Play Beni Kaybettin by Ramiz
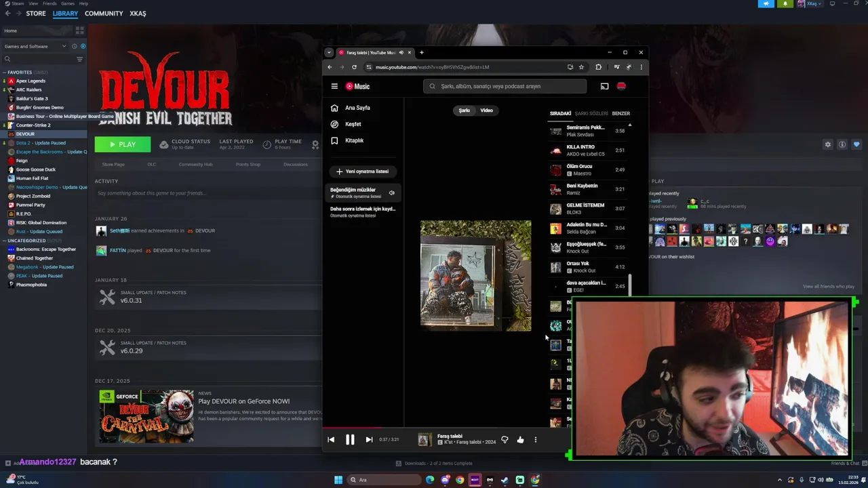Viewport: 868px width, 488px height. pyautogui.click(x=587, y=189)
